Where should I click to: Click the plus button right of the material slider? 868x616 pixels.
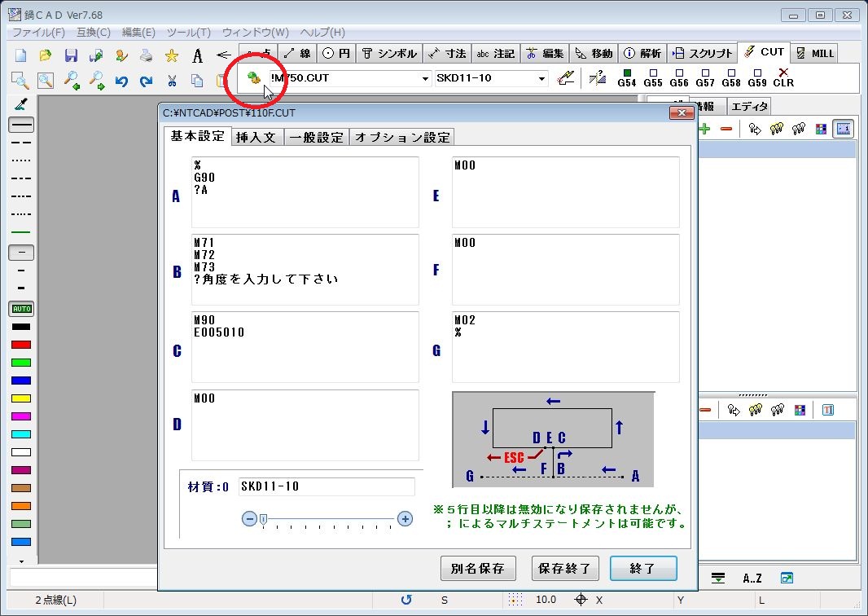pyautogui.click(x=406, y=519)
